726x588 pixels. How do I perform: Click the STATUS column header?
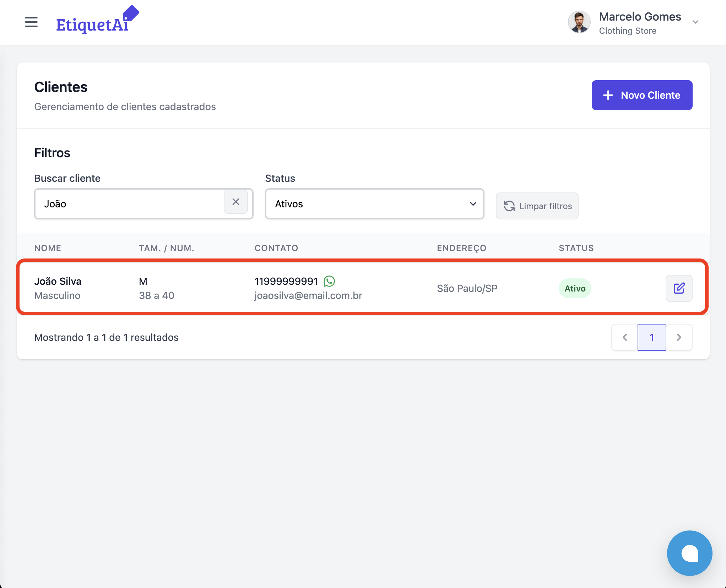(576, 248)
